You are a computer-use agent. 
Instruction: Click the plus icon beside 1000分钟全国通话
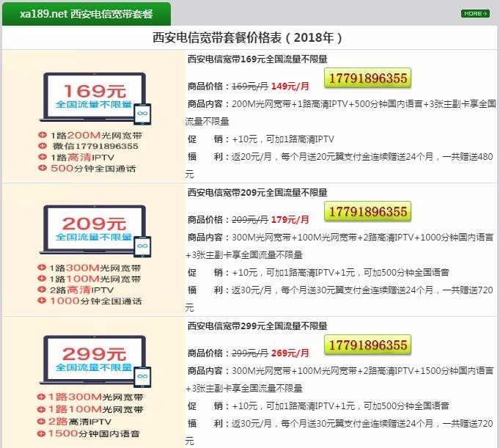click(42, 301)
